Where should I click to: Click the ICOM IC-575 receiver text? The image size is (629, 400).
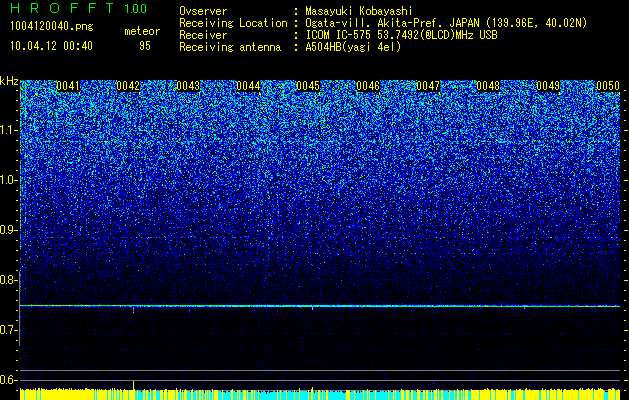point(401,35)
